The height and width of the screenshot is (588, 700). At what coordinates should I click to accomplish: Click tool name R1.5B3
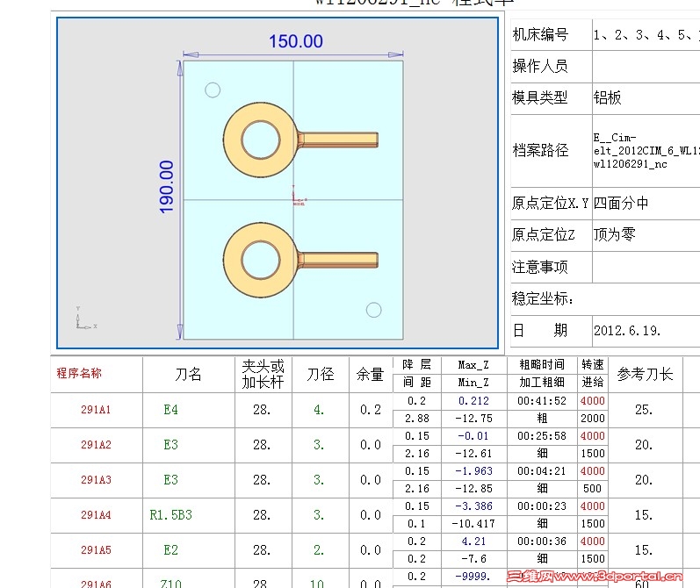point(171,515)
